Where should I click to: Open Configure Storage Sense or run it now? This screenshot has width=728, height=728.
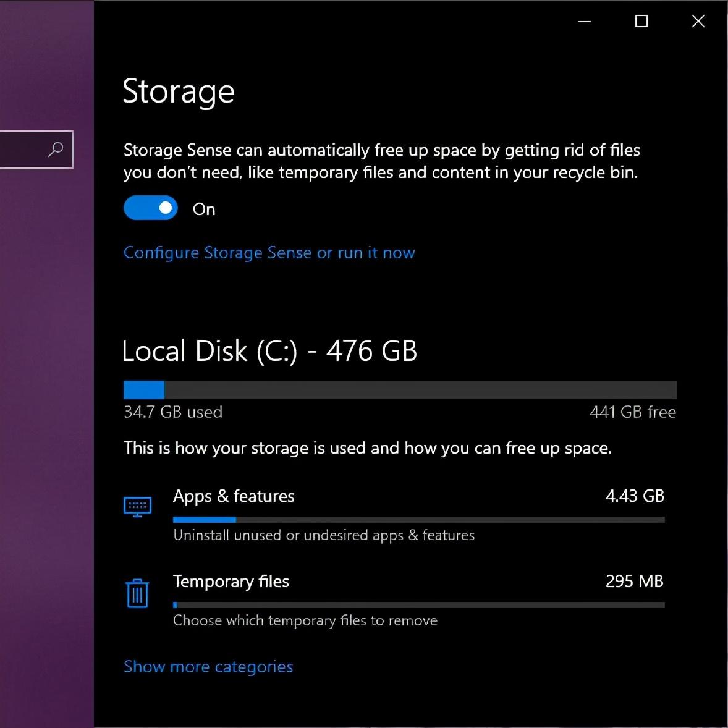[269, 252]
